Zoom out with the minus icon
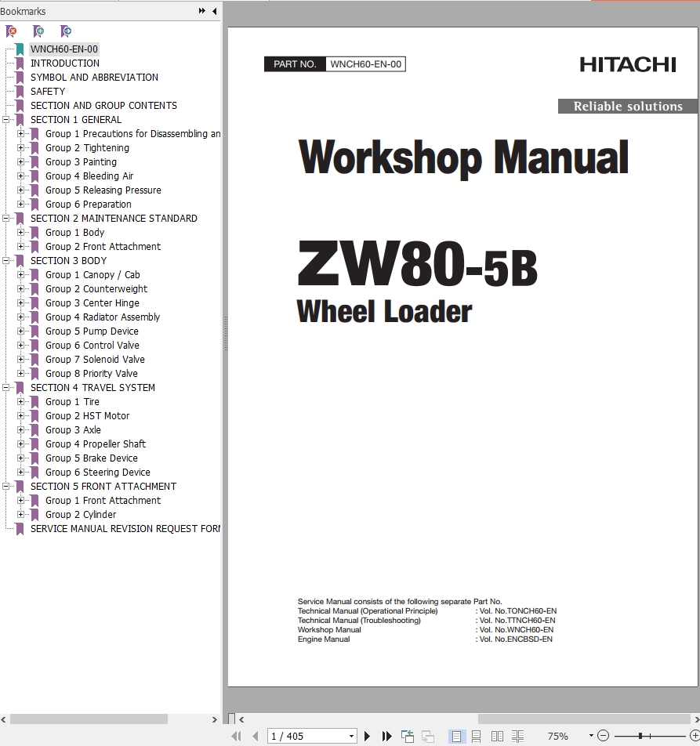700x746 pixels. pos(603,736)
